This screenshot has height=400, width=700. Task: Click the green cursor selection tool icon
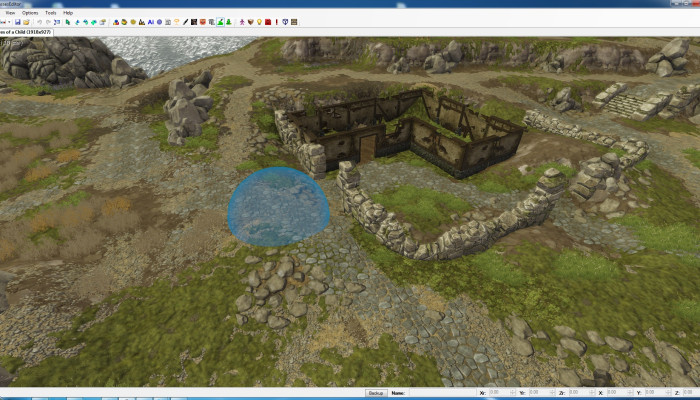(x=67, y=22)
